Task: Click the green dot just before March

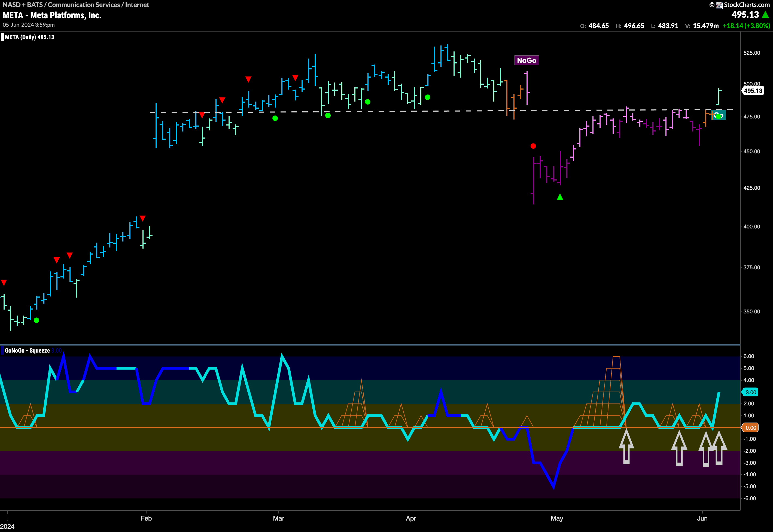Action: 275,118
